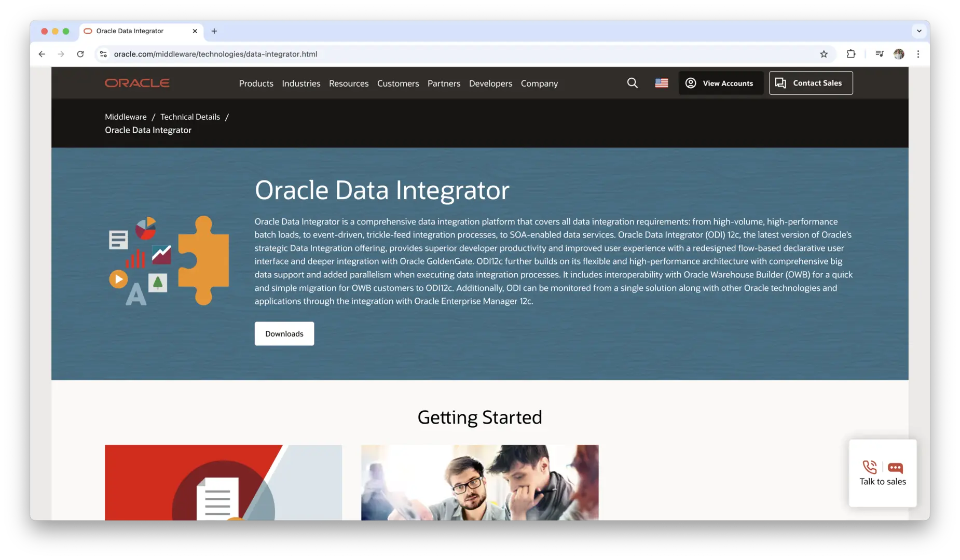Click the browser forward arrow
Screen dimensions: 960x560
[61, 54]
